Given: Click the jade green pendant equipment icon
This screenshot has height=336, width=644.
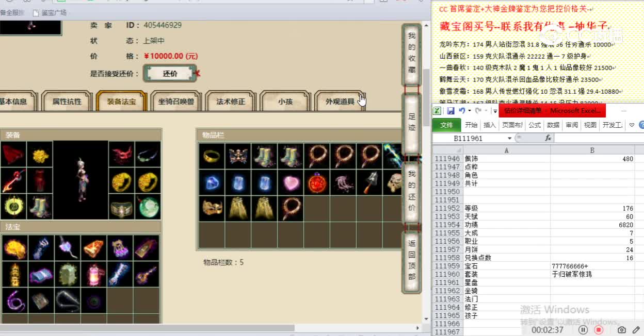Looking at the screenshot, I should [148, 207].
